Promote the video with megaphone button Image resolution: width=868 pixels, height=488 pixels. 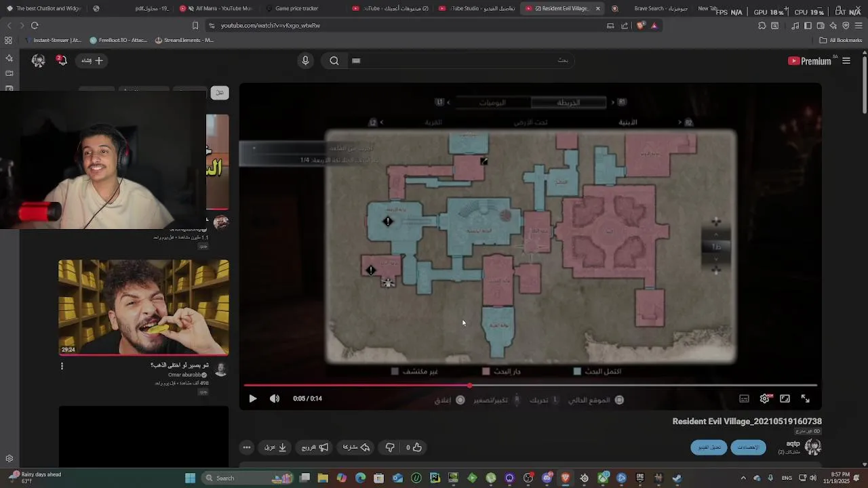[315, 447]
